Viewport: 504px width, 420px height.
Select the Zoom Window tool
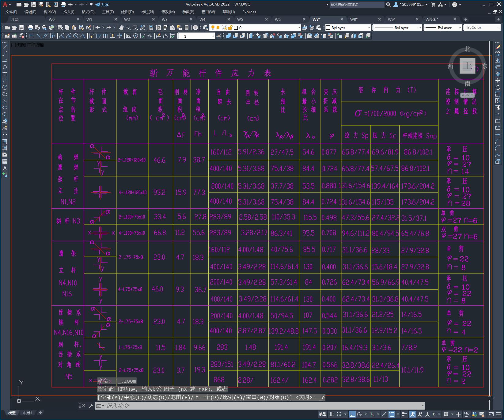click(135, 28)
